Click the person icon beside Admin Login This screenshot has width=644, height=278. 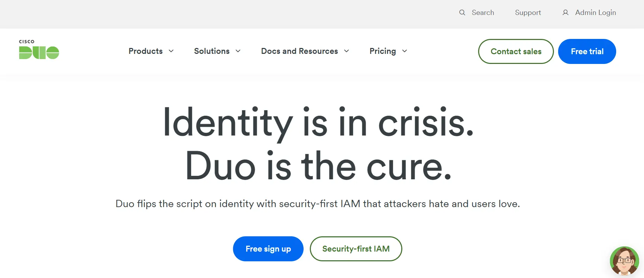coord(565,13)
